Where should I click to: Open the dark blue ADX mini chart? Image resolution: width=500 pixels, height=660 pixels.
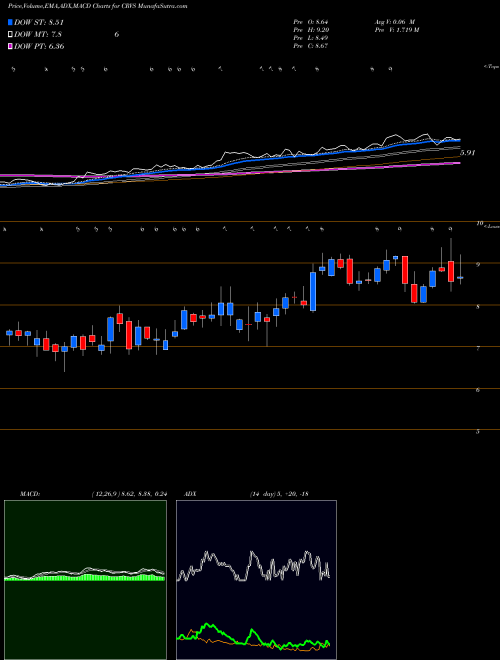[x=257, y=580]
